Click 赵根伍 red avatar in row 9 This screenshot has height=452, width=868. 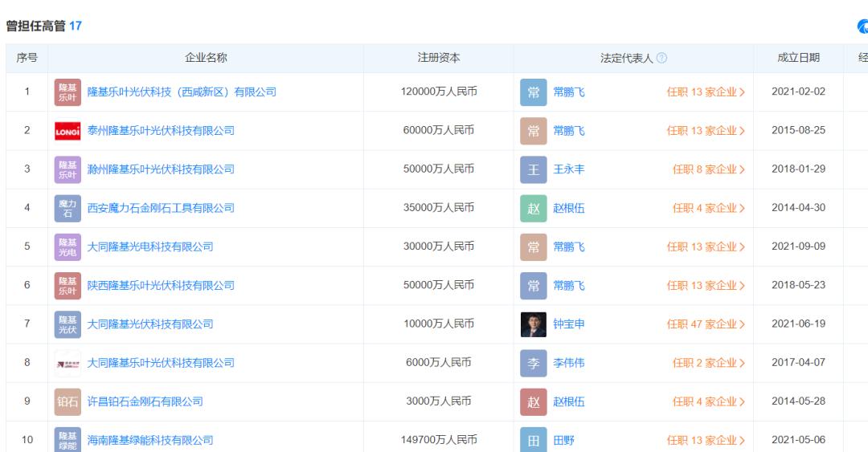coord(533,402)
